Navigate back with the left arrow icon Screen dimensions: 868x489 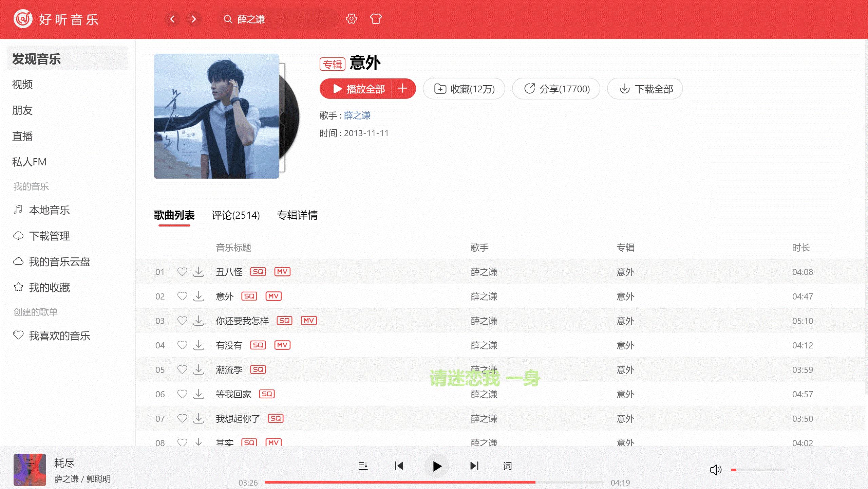tap(172, 19)
